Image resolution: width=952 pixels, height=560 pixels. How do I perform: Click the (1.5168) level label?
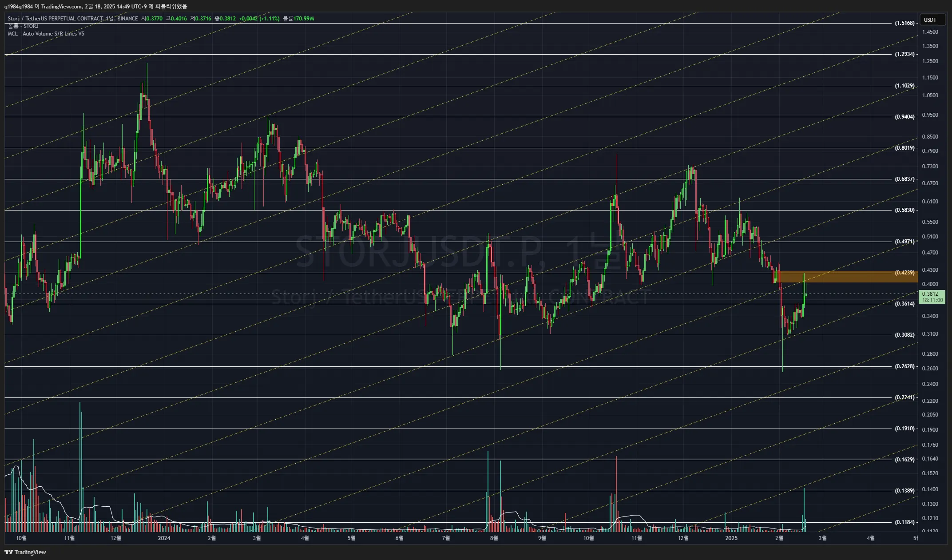tap(904, 23)
